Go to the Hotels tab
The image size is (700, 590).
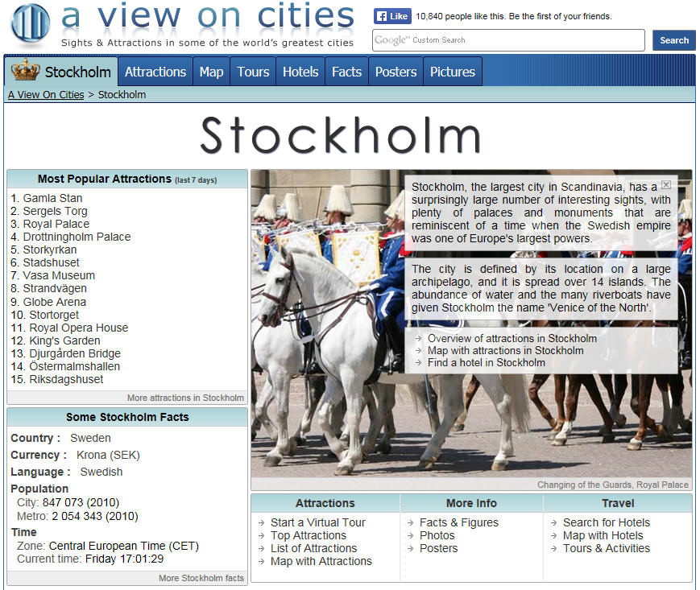(x=300, y=72)
